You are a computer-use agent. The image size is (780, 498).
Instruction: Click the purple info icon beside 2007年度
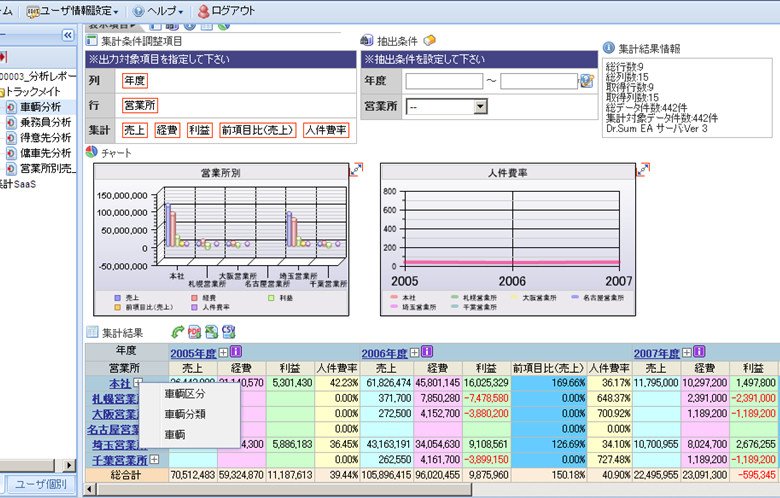[x=699, y=352]
